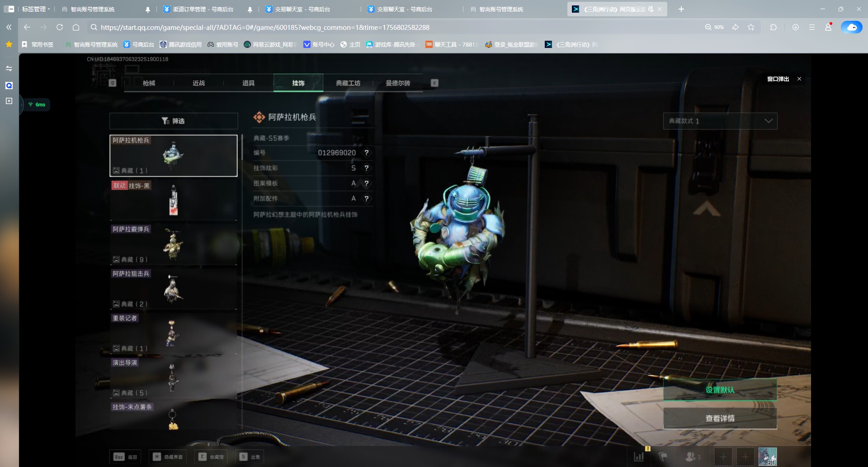Add teammate in first empty slot
868x467 pixels.
coord(723,457)
